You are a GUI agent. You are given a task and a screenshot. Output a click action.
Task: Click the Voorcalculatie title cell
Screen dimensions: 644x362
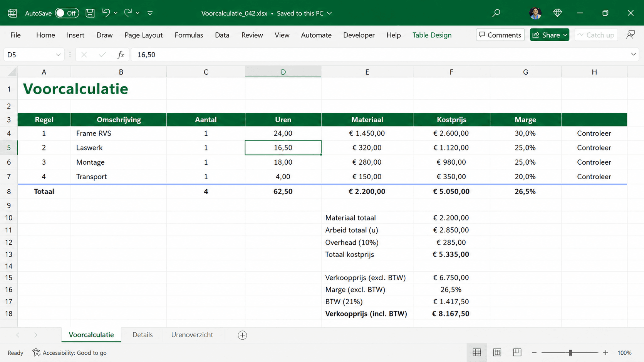(75, 89)
